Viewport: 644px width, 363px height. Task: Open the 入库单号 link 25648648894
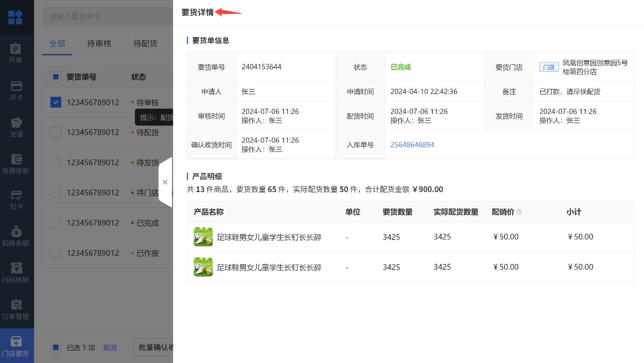pos(412,145)
